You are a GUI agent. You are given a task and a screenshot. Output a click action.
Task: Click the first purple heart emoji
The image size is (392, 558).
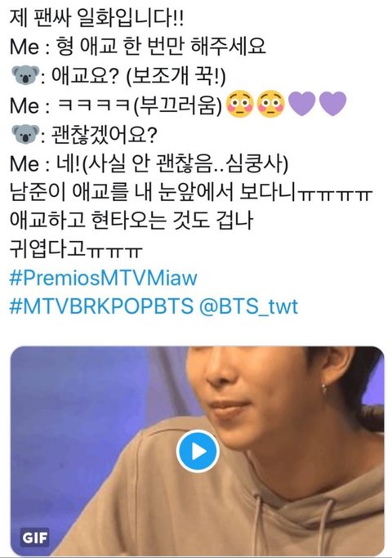pos(301,105)
